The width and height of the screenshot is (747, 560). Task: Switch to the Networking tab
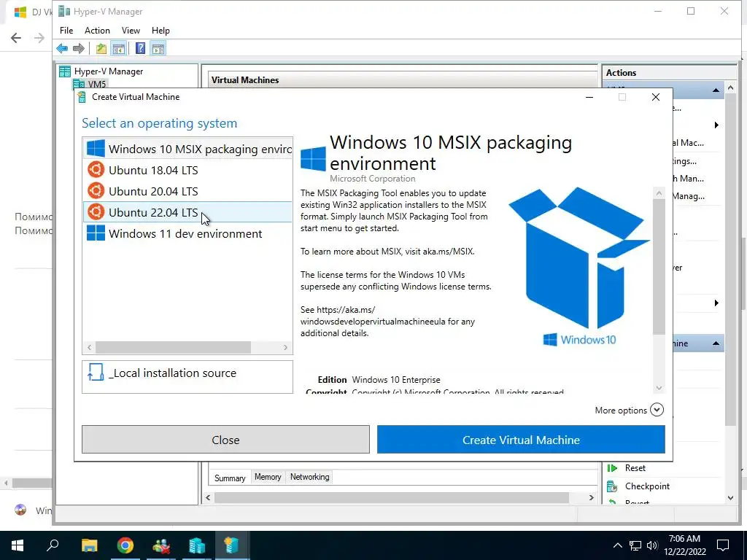[309, 477]
